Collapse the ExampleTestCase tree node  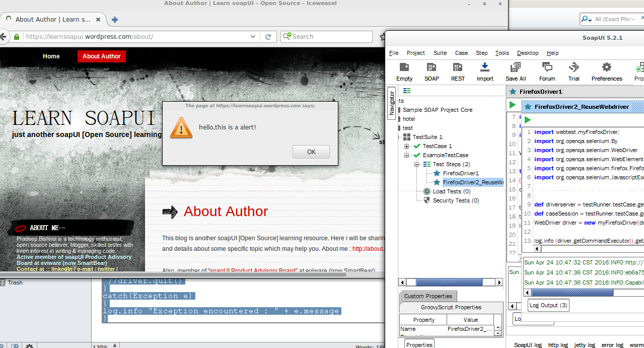407,155
